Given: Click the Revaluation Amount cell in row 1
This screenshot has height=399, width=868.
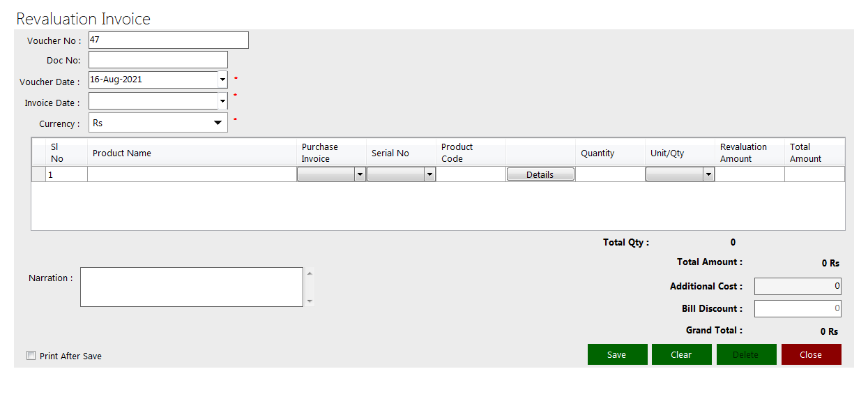Looking at the screenshot, I should (x=750, y=174).
